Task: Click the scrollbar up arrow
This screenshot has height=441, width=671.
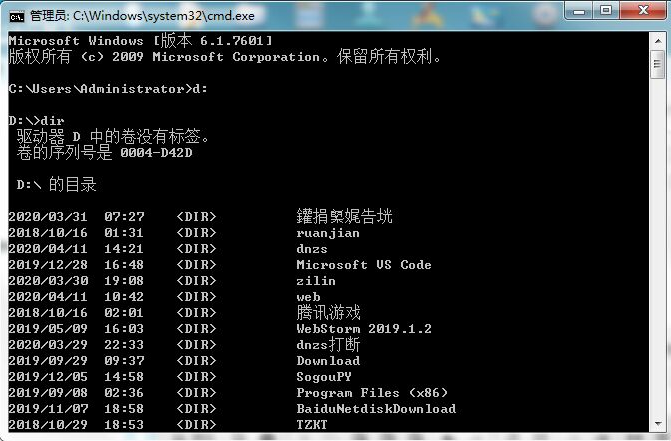Action: click(x=656, y=40)
